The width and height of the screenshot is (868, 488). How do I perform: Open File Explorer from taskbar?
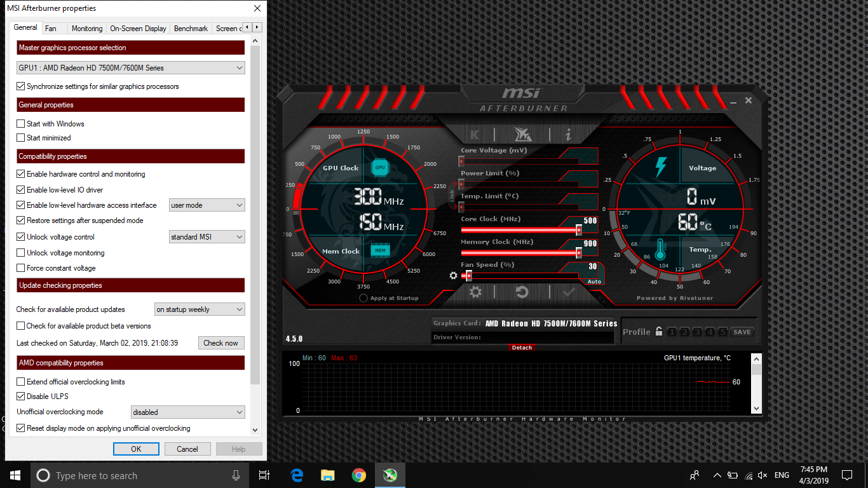tap(328, 475)
